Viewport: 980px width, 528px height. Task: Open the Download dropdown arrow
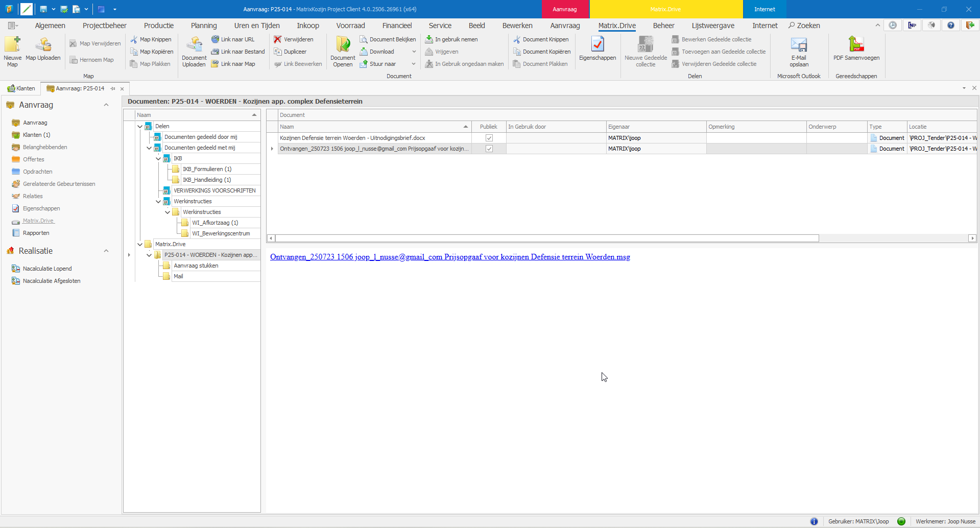[414, 52]
